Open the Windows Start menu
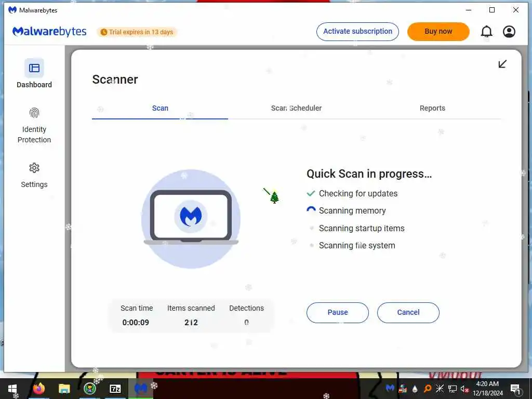This screenshot has height=399, width=532. pos(12,389)
